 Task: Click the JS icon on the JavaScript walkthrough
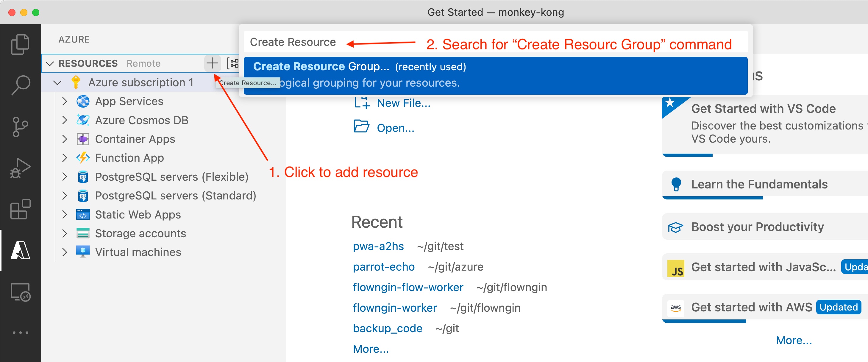pyautogui.click(x=676, y=268)
